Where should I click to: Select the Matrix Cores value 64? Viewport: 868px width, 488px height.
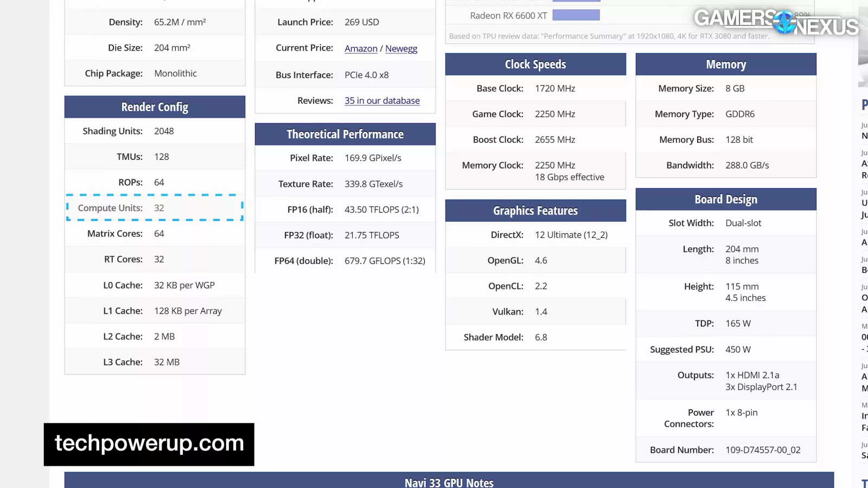[159, 234]
